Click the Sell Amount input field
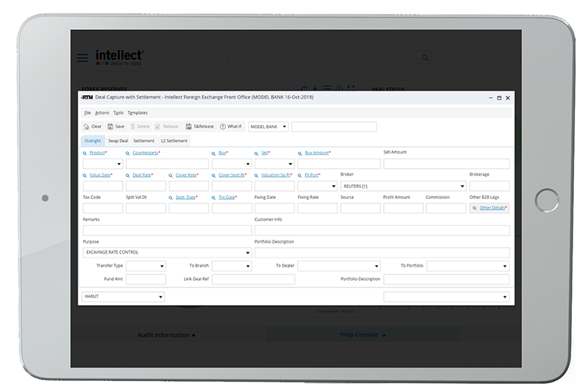585x392 pixels. [446, 164]
